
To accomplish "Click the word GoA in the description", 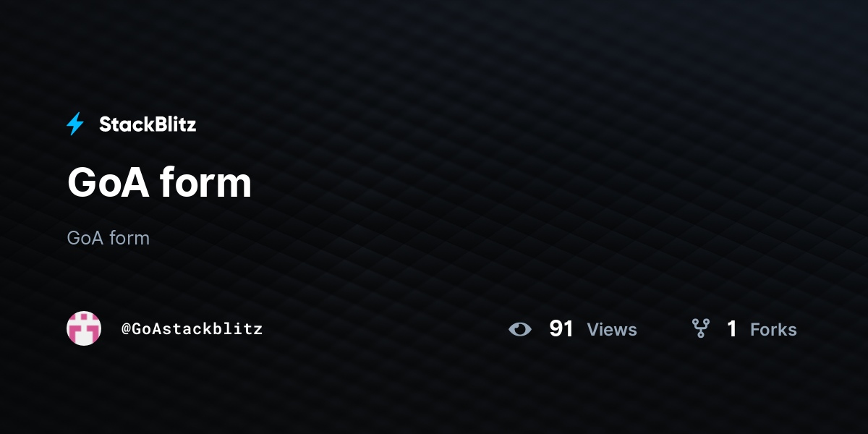I will (x=85, y=238).
